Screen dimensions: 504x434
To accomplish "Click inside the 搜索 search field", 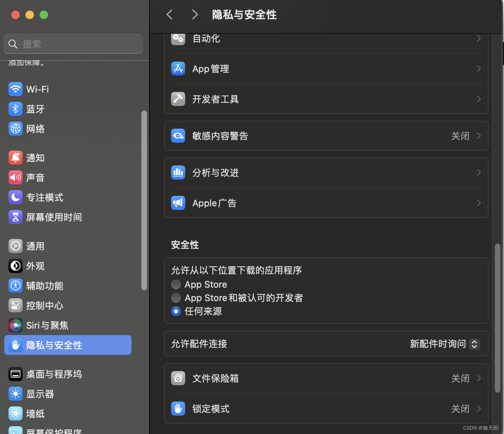I will [73, 43].
